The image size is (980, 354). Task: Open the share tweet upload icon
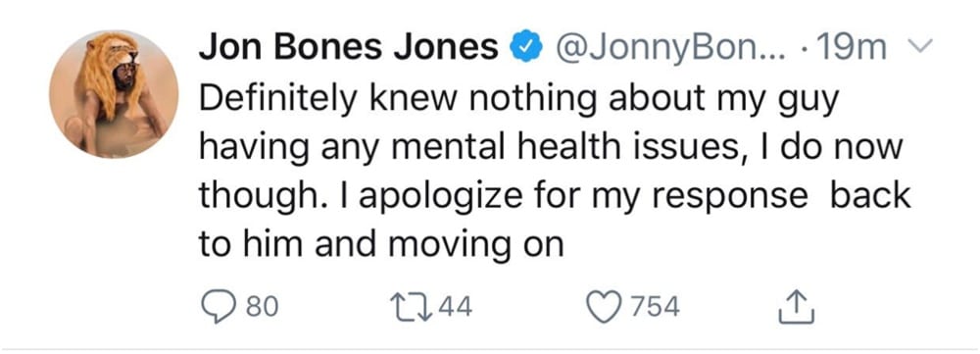(796, 308)
